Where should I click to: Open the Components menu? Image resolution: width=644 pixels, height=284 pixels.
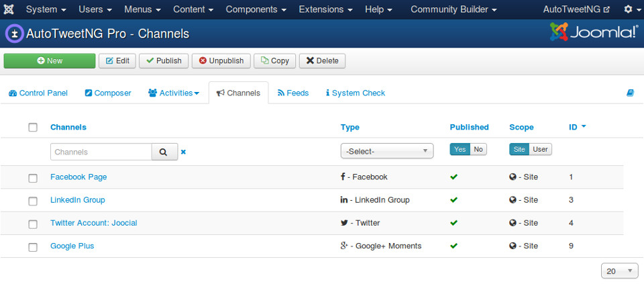[256, 9]
